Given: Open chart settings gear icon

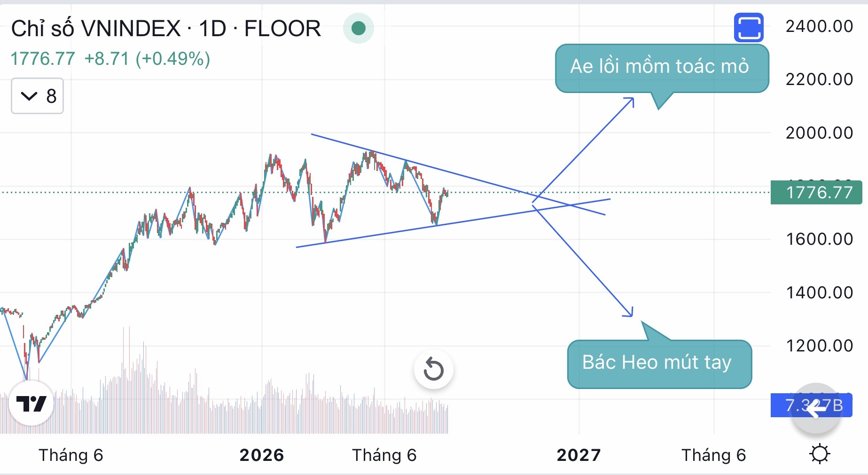Looking at the screenshot, I should tap(820, 454).
